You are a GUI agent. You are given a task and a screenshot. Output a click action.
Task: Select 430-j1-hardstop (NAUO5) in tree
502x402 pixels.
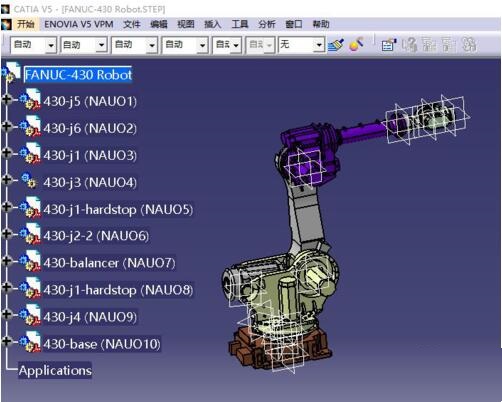coord(118,210)
